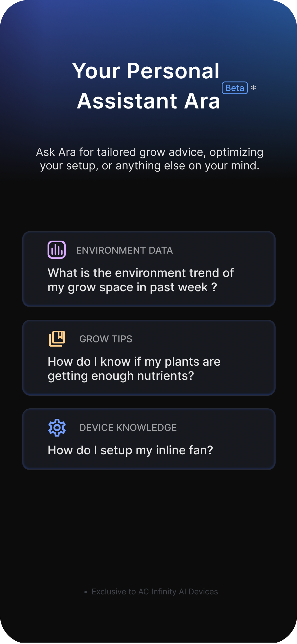
Task: Click the blue gear Device Knowledge icon
Action: tap(57, 427)
